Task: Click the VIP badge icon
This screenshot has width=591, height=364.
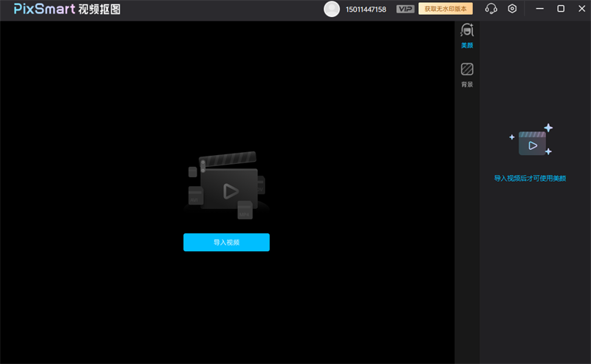Action: (x=405, y=9)
